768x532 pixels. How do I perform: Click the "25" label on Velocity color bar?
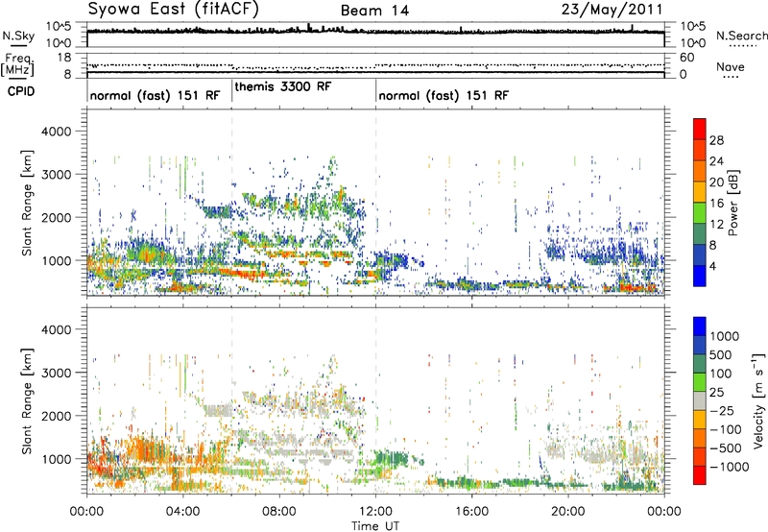[716, 393]
